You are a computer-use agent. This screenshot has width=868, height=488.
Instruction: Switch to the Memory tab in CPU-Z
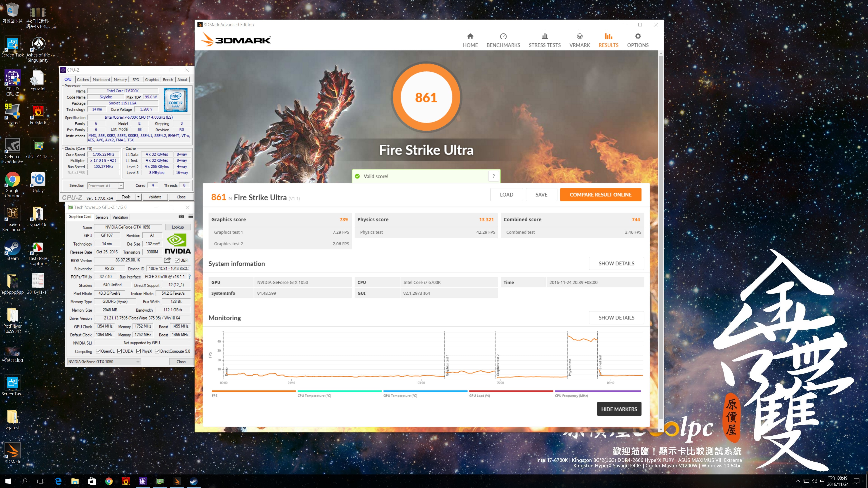(120, 80)
